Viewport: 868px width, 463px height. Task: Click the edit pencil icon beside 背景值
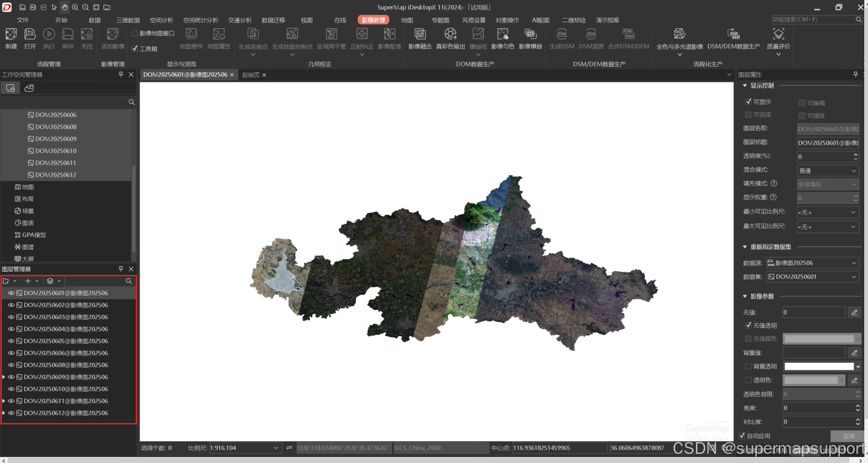click(854, 353)
